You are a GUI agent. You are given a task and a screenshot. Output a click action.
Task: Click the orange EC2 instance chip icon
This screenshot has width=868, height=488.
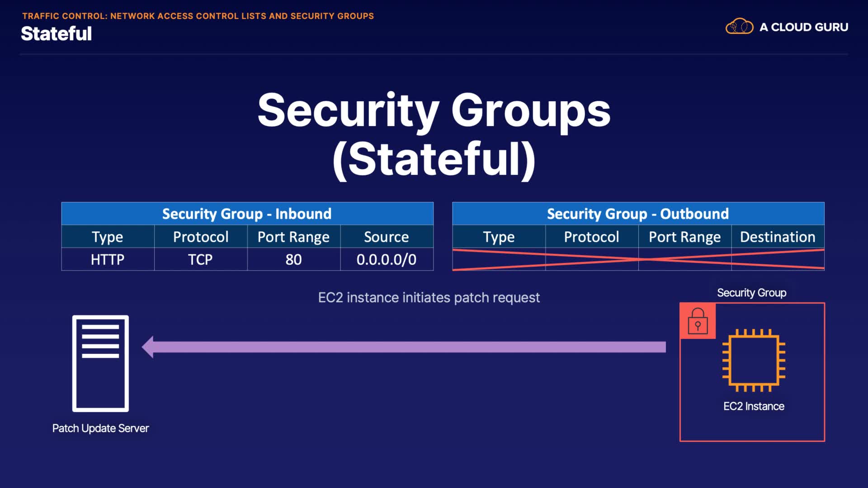[x=754, y=361]
